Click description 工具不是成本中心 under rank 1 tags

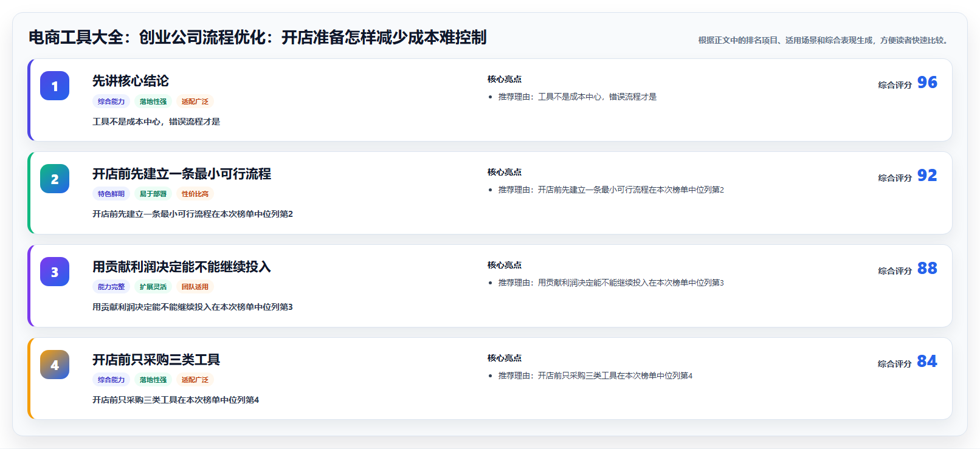(x=156, y=122)
